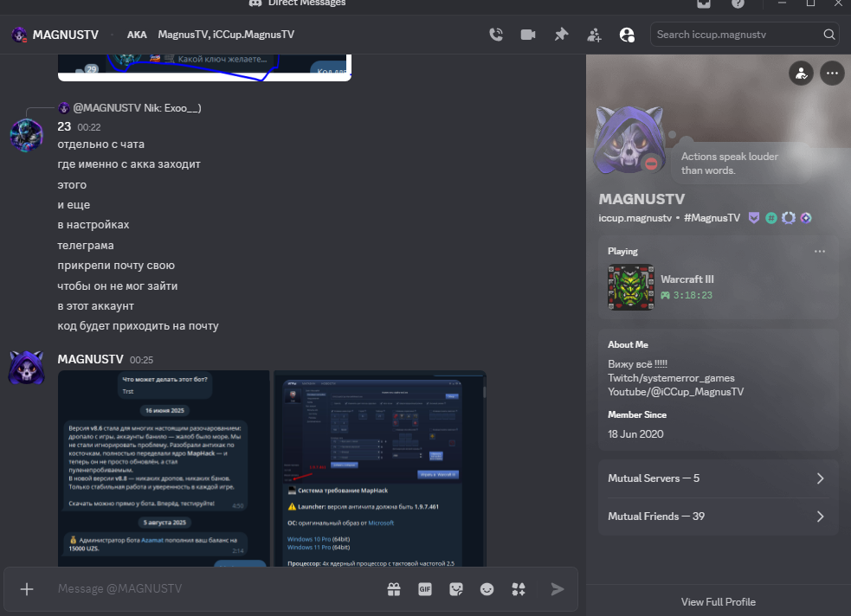Click the MAGNUSTV name in header
Viewport: 851px width, 616px height.
[x=66, y=35]
